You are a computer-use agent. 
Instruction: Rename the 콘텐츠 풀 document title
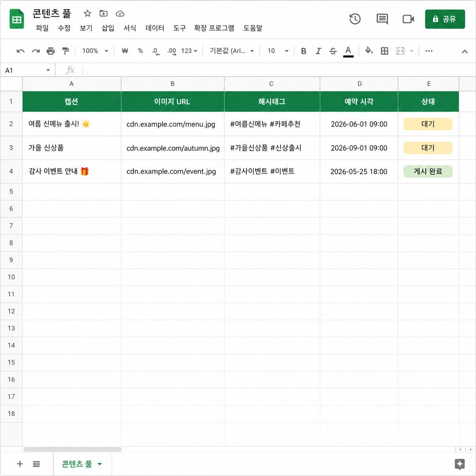pyautogui.click(x=52, y=13)
